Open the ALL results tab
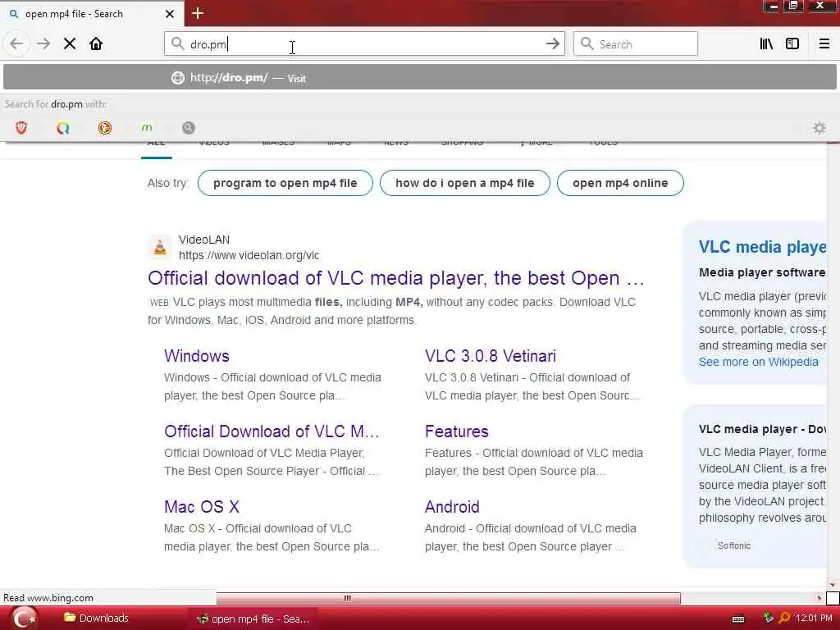This screenshot has height=630, width=840. (156, 144)
